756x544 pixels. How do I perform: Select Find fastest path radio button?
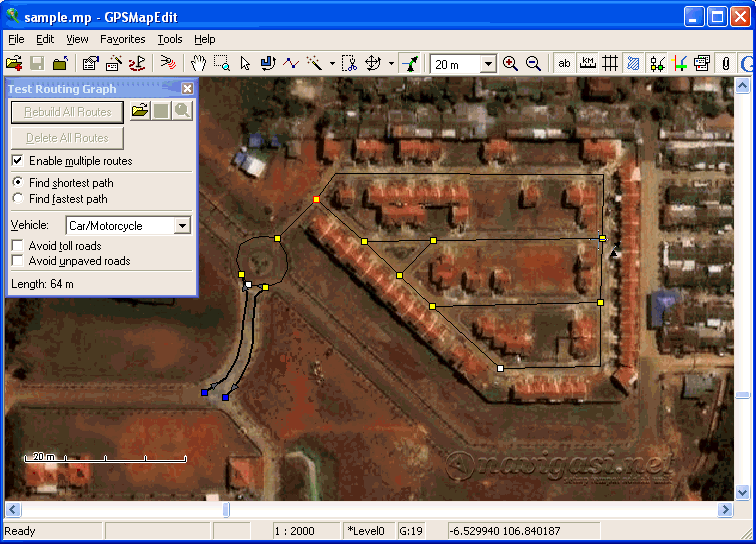click(x=18, y=199)
